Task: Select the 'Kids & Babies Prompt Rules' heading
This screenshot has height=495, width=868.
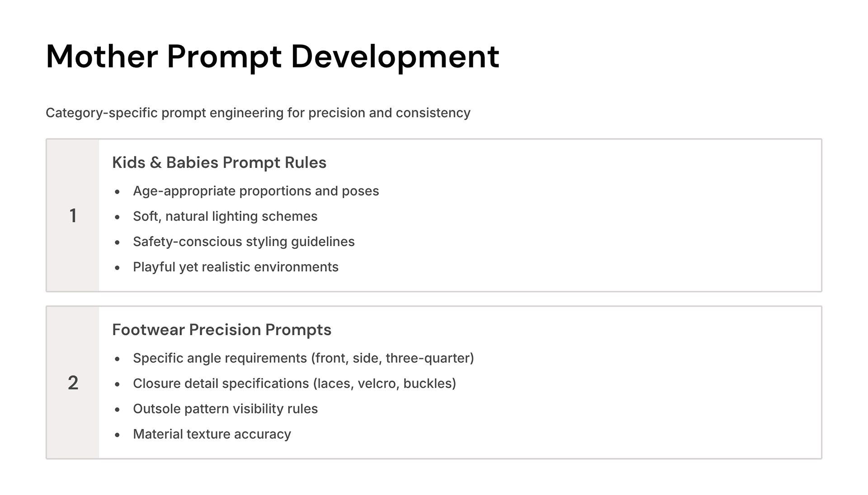Action: (219, 162)
